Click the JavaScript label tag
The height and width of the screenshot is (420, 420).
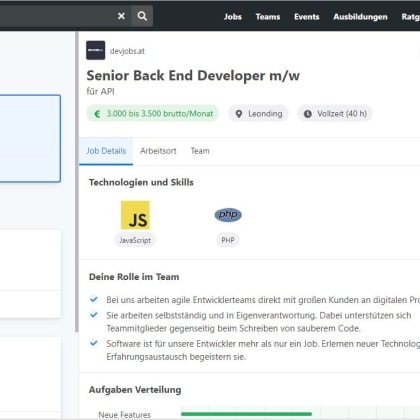click(x=135, y=240)
